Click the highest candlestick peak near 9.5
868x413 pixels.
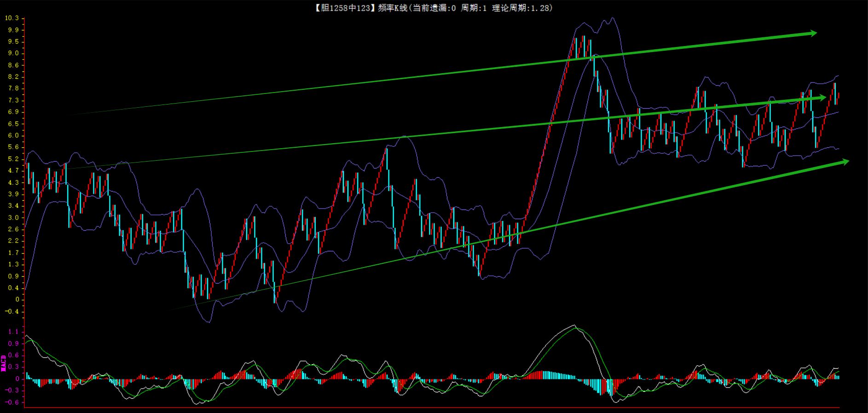583,37
